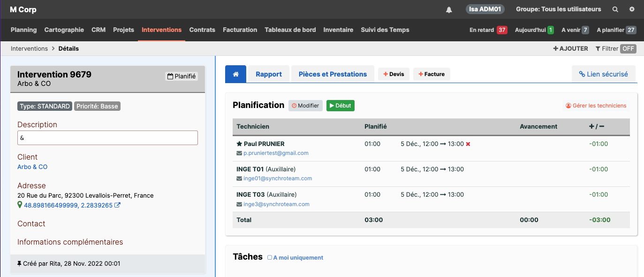
Task: Open Tableaux de bord menu
Action: click(x=290, y=30)
